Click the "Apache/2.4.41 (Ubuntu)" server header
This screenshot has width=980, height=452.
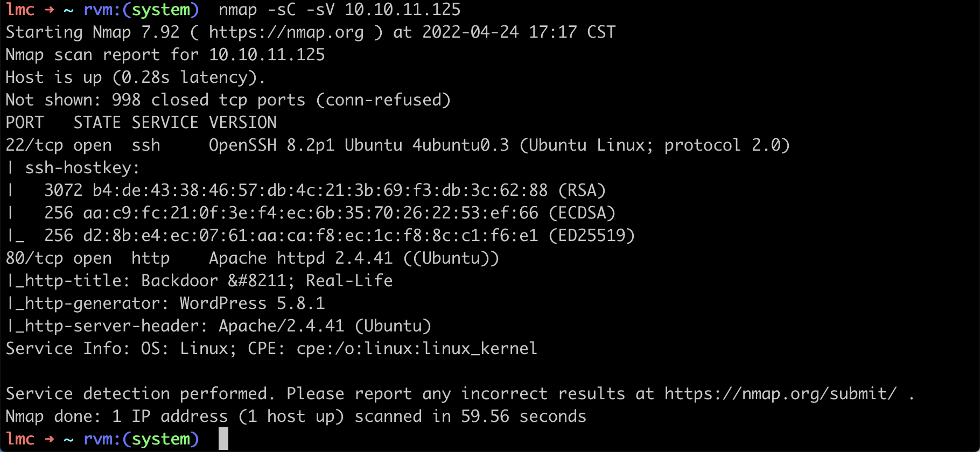click(325, 326)
